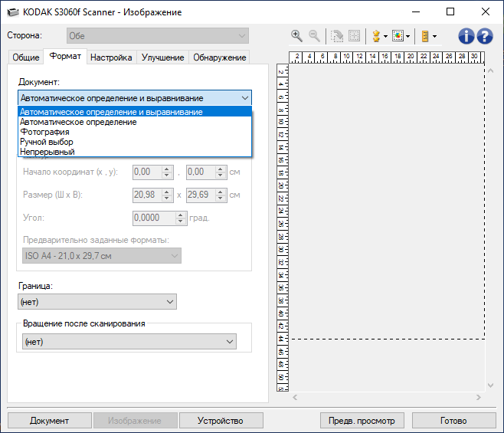Increase origin X with its up arrow

pos(166,169)
